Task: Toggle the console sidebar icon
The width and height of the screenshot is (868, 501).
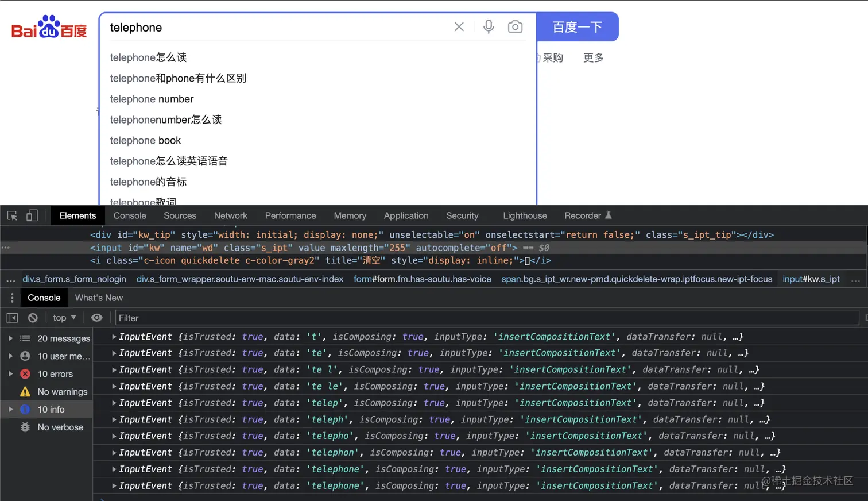Action: coord(12,318)
